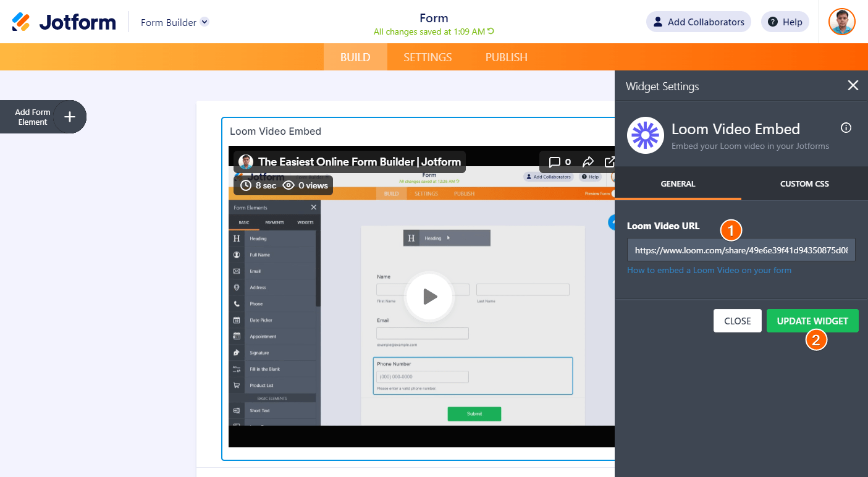The height and width of the screenshot is (477, 868).
Task: Click the Loom Video Embed field label
Action: point(276,131)
